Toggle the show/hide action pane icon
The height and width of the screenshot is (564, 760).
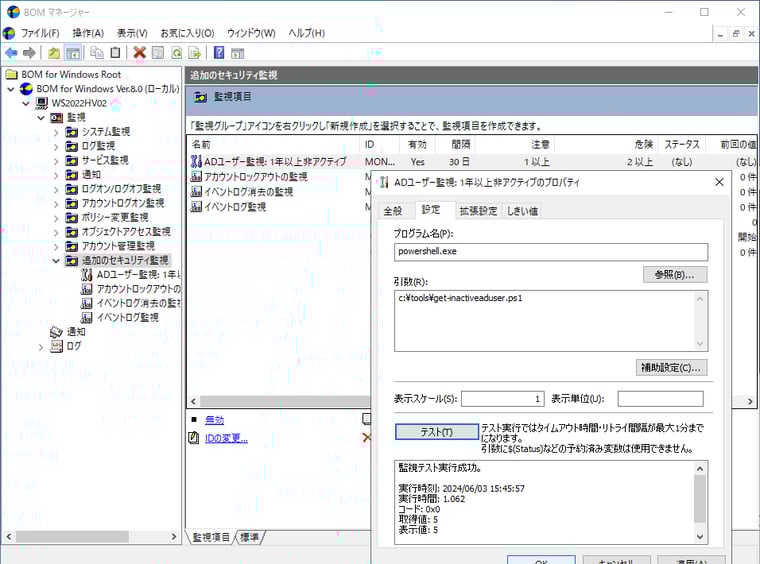[x=238, y=53]
